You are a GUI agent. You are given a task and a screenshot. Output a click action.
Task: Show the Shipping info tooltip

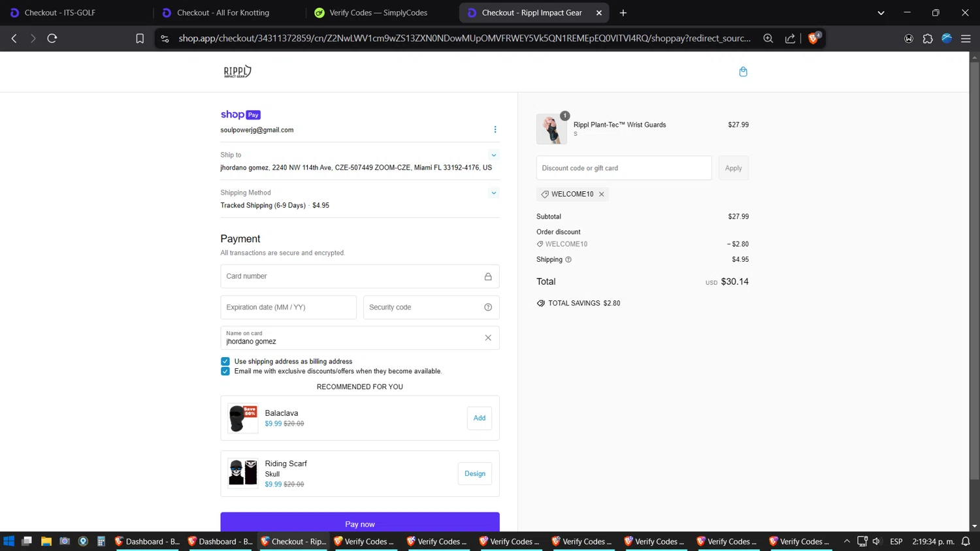[568, 260]
